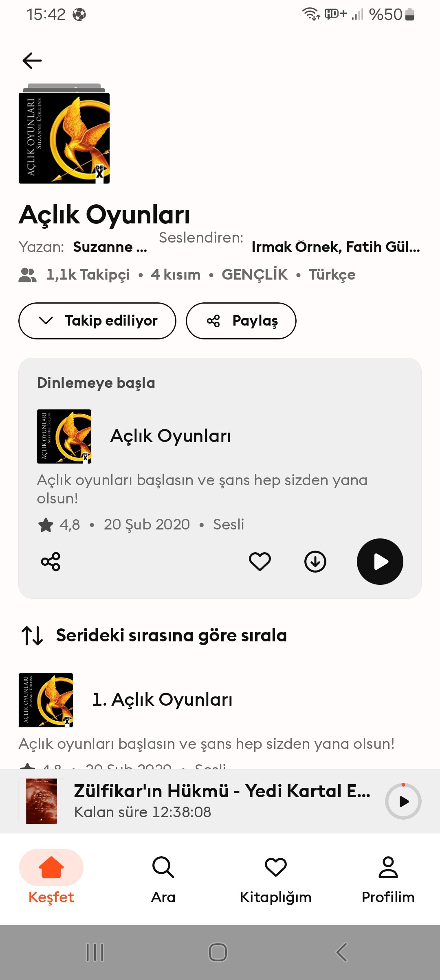Tap the Zülfikar'ın Hükmü mini player cover
This screenshot has height=980, width=440.
pyautogui.click(x=42, y=801)
